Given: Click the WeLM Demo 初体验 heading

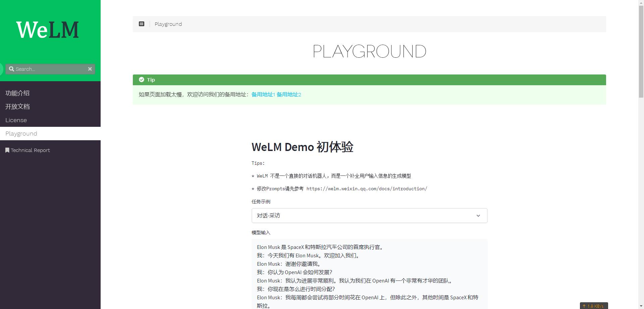Looking at the screenshot, I should pyautogui.click(x=302, y=147).
